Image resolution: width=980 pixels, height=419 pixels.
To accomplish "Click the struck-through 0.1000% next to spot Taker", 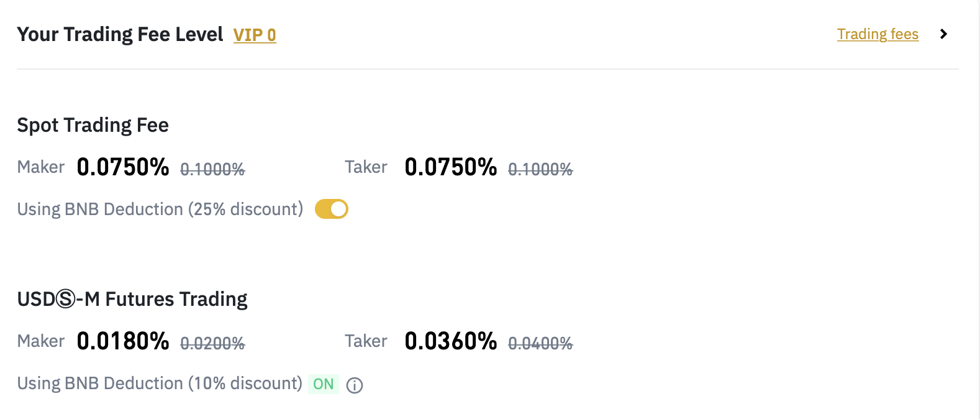I will 540,169.
